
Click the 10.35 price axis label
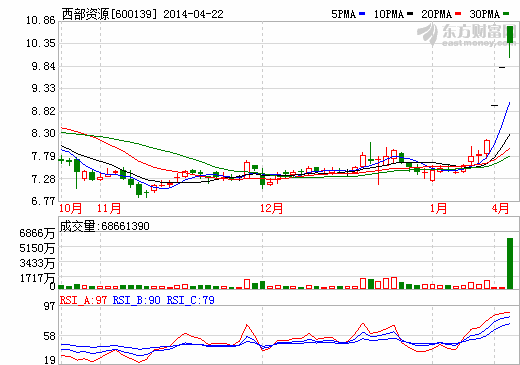pyautogui.click(x=40, y=43)
